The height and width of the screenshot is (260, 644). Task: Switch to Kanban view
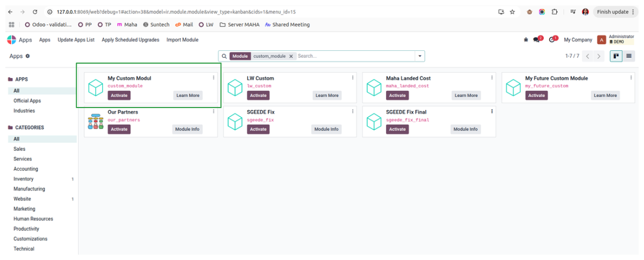pyautogui.click(x=616, y=56)
